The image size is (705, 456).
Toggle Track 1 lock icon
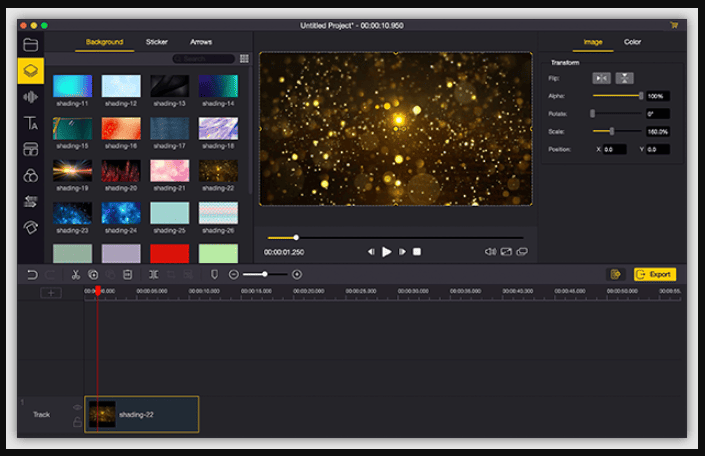click(x=77, y=422)
